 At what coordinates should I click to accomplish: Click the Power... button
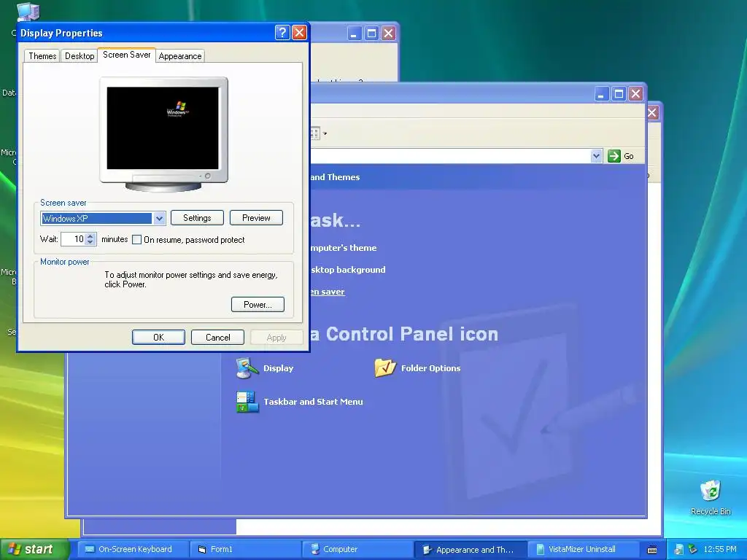click(258, 304)
